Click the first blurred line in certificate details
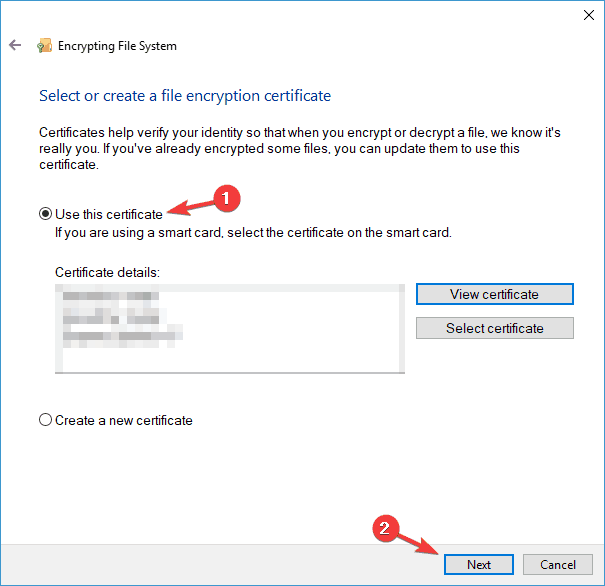This screenshot has width=605, height=586. click(x=110, y=297)
